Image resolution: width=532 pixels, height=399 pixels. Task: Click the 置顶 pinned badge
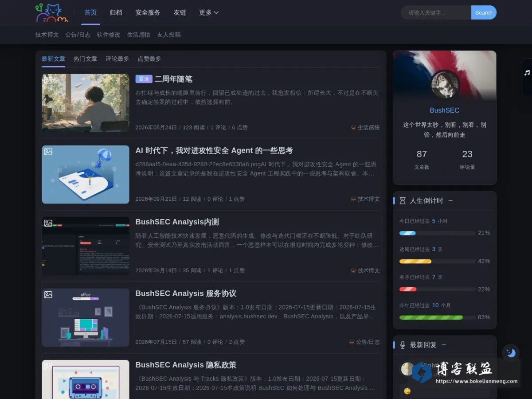click(144, 79)
